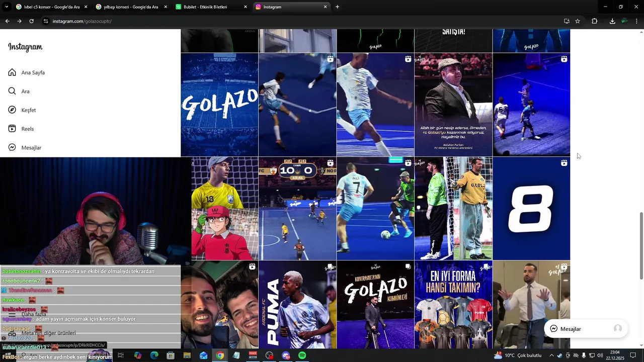Open the white number 8 post
The image size is (644, 362).
531,209
